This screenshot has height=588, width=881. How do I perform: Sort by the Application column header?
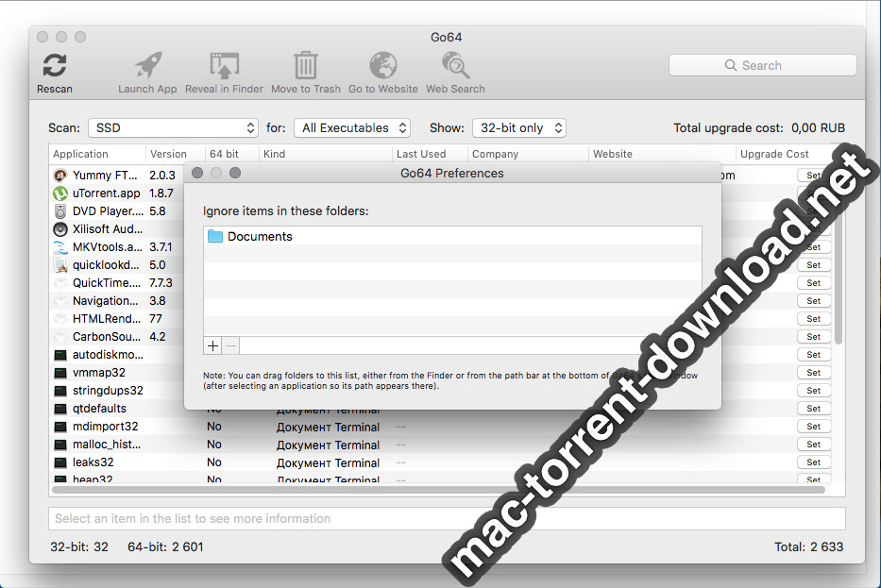[98, 154]
